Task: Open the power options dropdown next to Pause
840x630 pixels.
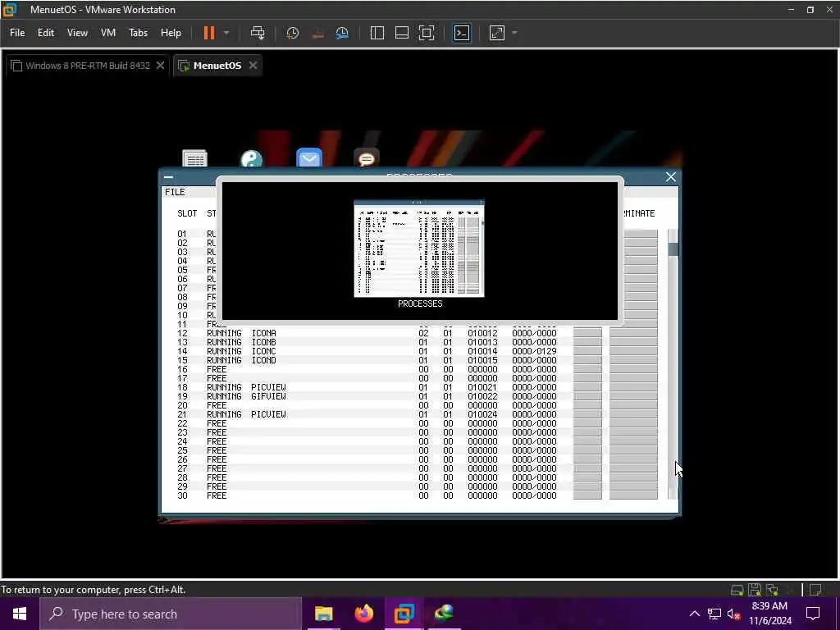Action: click(x=226, y=33)
